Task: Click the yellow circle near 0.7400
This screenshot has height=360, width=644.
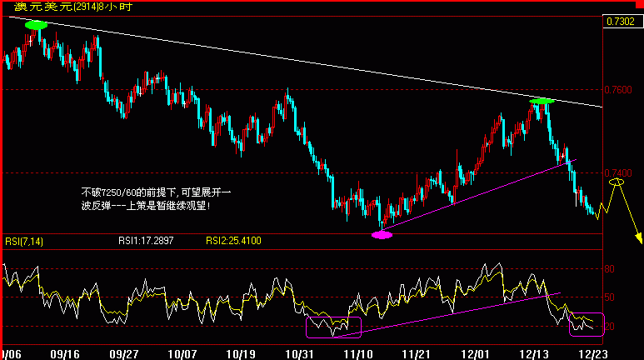Action: 616,182
